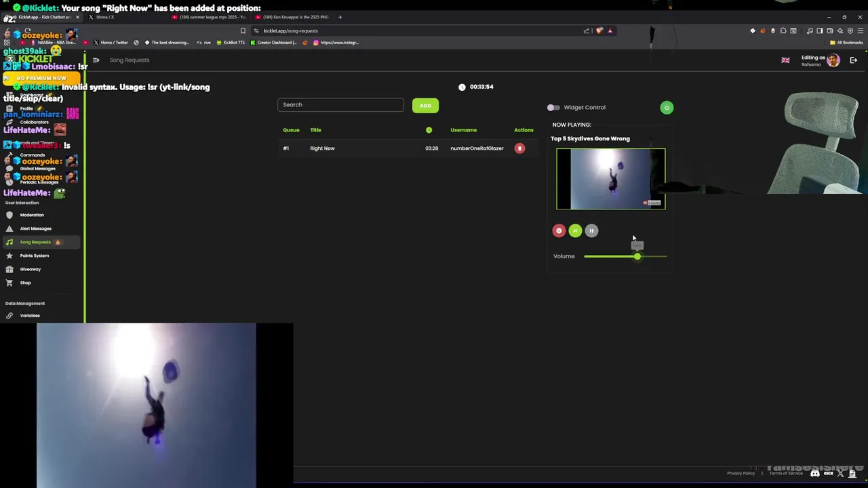Open the Creator Dashboard bookmark

[x=273, y=43]
